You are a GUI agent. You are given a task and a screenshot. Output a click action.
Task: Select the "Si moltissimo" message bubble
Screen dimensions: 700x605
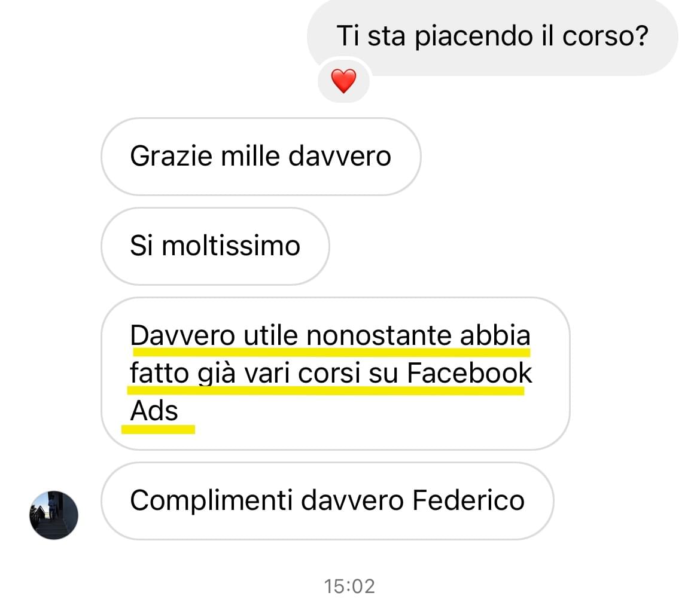pyautogui.click(x=215, y=246)
